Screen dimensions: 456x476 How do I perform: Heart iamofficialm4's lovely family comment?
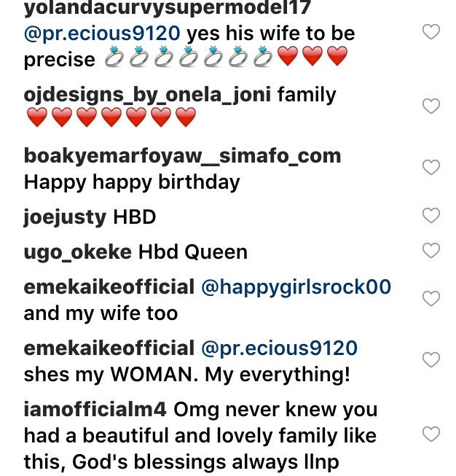431,434
